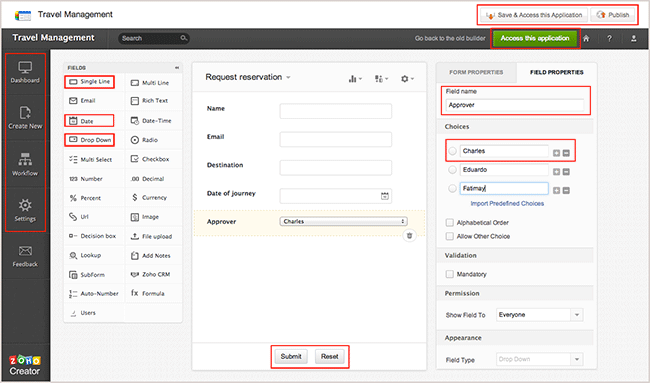Open the Field Type dropdown
This screenshot has width=650, height=383.
(x=539, y=359)
